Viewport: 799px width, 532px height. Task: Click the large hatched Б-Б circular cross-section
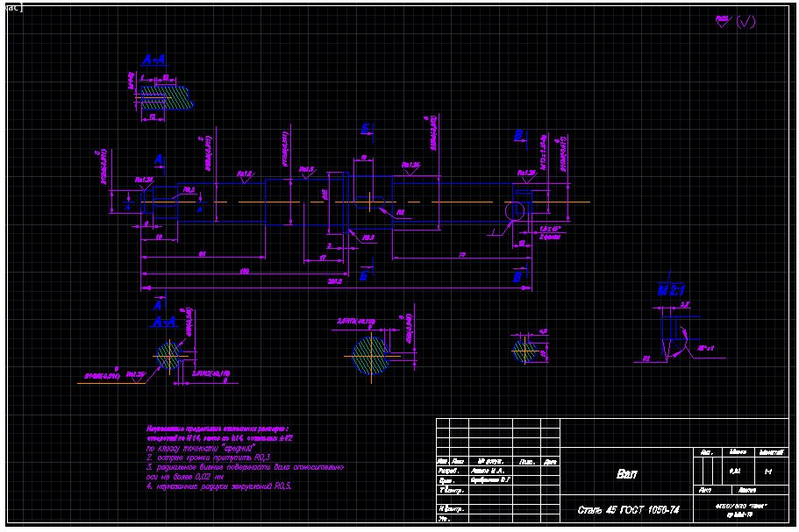370,356
